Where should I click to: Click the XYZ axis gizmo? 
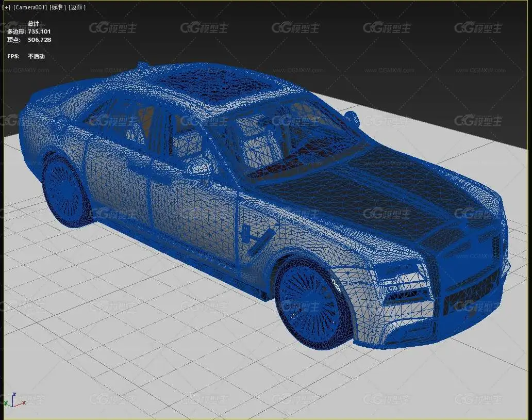[14, 400]
